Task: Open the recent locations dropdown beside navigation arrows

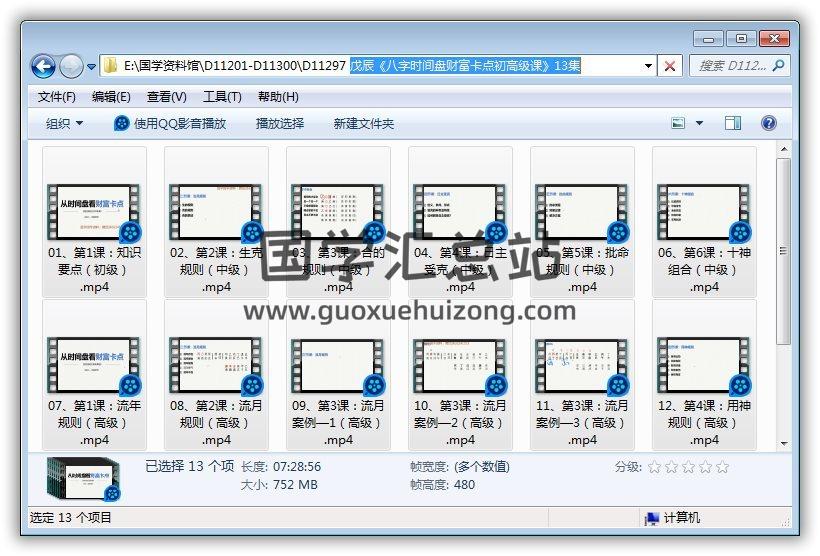Action: pyautogui.click(x=92, y=67)
